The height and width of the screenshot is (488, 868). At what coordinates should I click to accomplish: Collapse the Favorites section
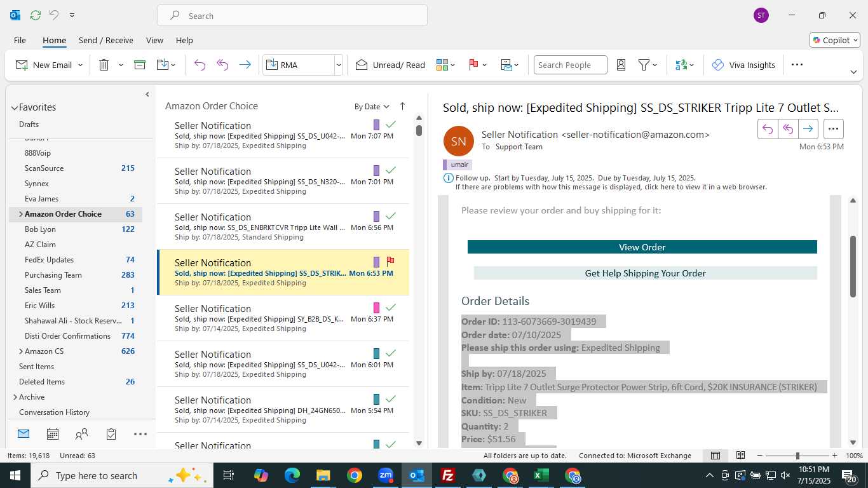pyautogui.click(x=15, y=108)
